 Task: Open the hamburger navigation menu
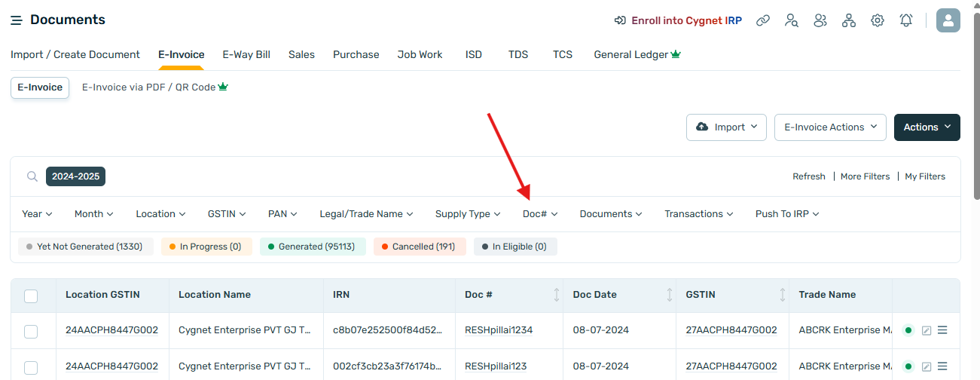(16, 20)
